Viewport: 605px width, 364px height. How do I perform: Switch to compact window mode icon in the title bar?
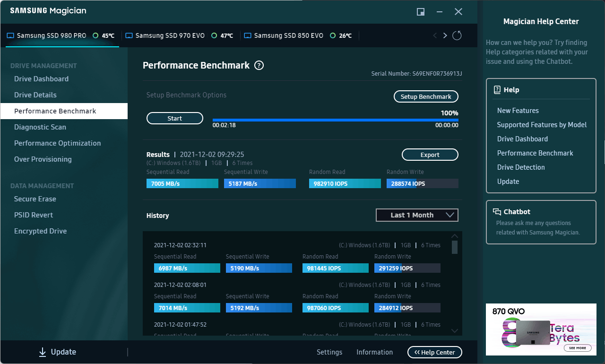(420, 12)
